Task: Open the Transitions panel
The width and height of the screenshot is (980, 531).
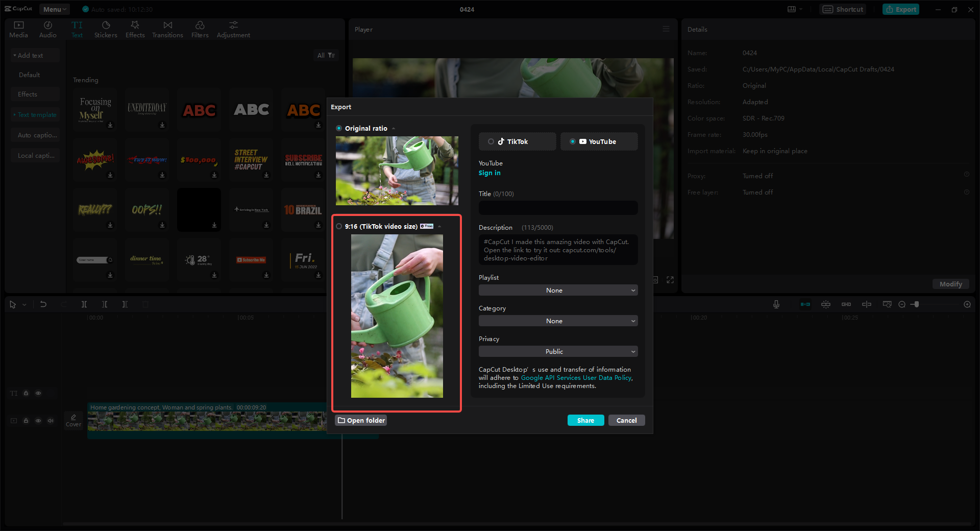Action: (167, 29)
